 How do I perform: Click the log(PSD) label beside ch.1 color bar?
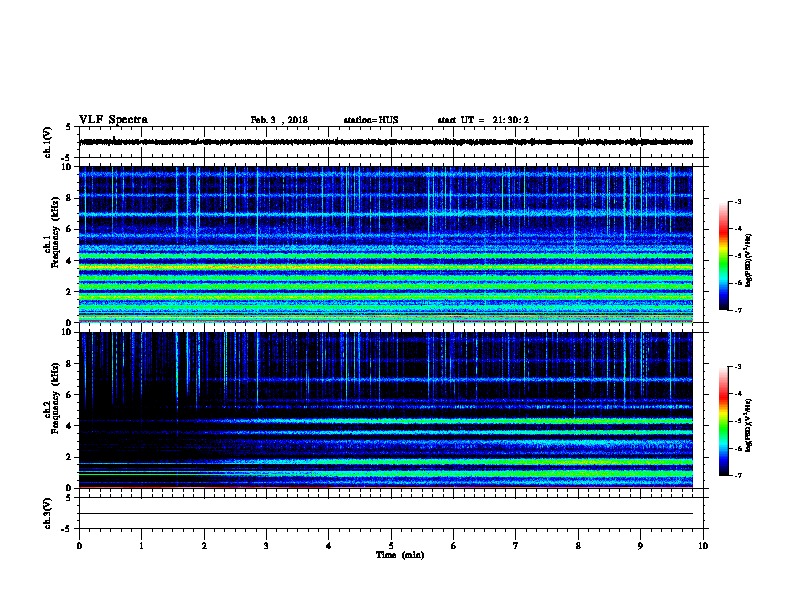click(x=749, y=260)
